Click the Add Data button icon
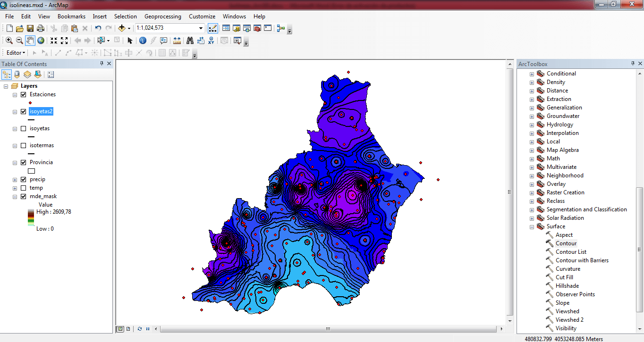The width and height of the screenshot is (644, 342). coord(122,28)
